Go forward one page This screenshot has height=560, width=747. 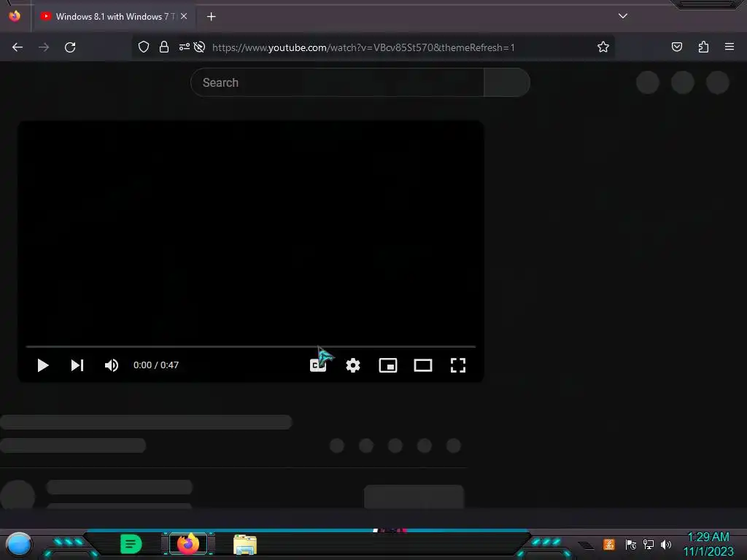coord(44,47)
